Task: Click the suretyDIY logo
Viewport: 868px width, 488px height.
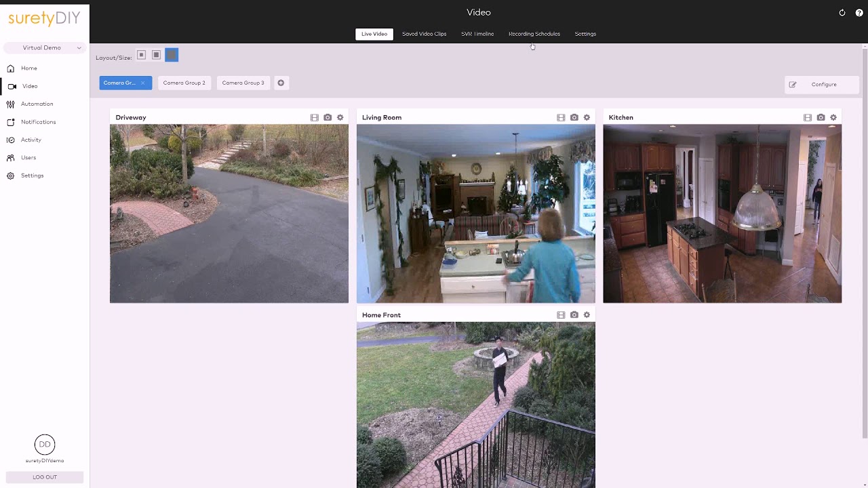Action: click(44, 18)
